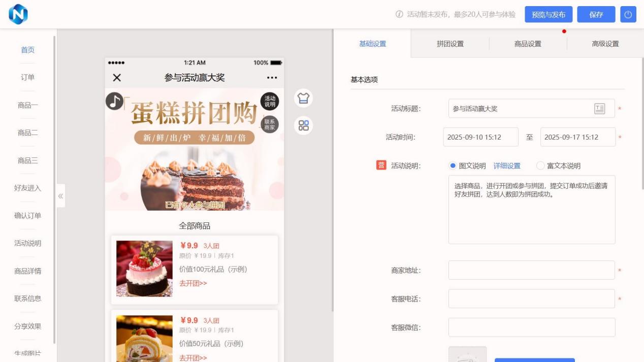The height and width of the screenshot is (362, 644).
Task: Tap the X close icon in phone preview
Action: click(x=117, y=78)
